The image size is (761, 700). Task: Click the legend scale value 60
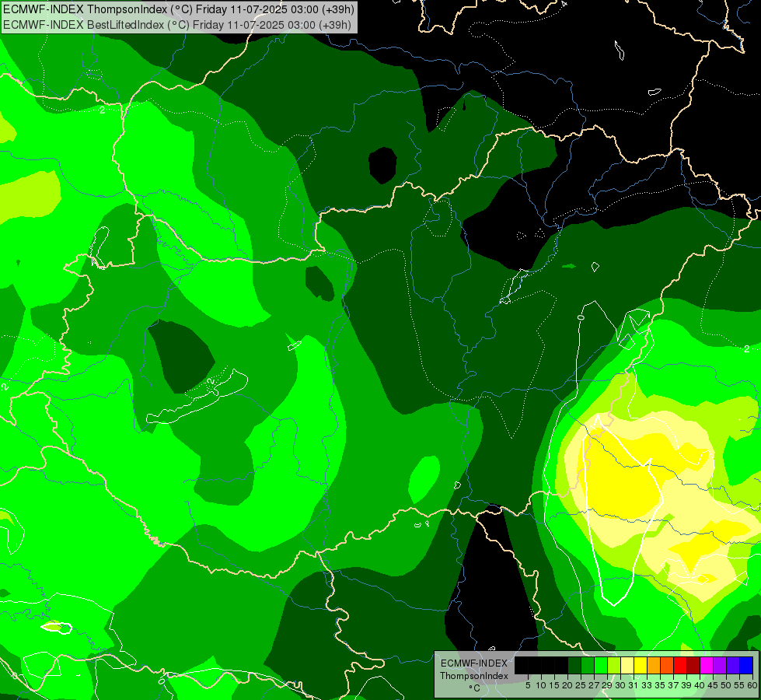point(752,685)
